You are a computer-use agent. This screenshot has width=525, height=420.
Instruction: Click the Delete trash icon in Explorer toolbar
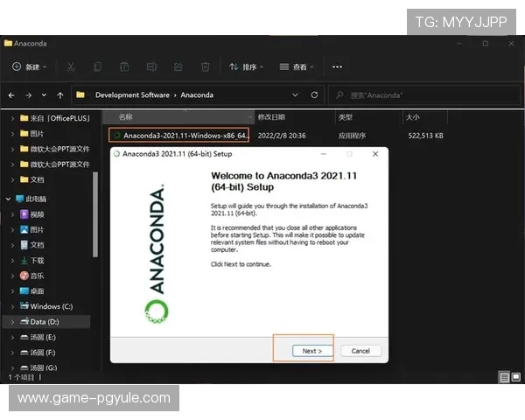coord(206,67)
